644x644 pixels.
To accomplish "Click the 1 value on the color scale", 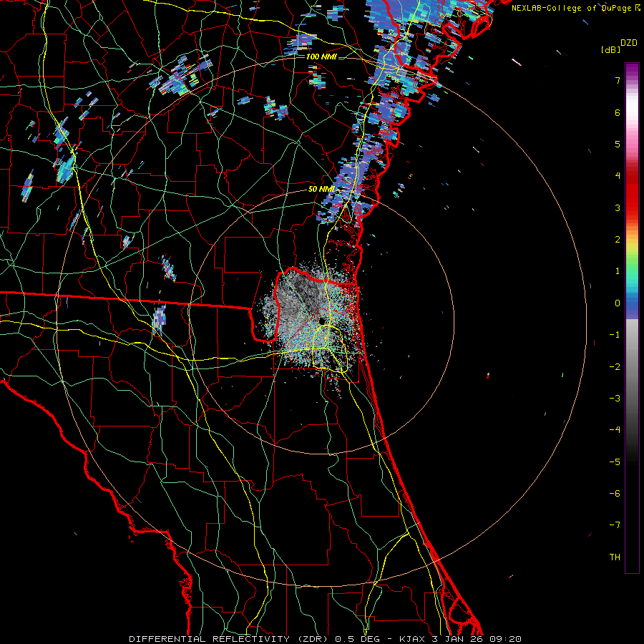I will tap(618, 271).
